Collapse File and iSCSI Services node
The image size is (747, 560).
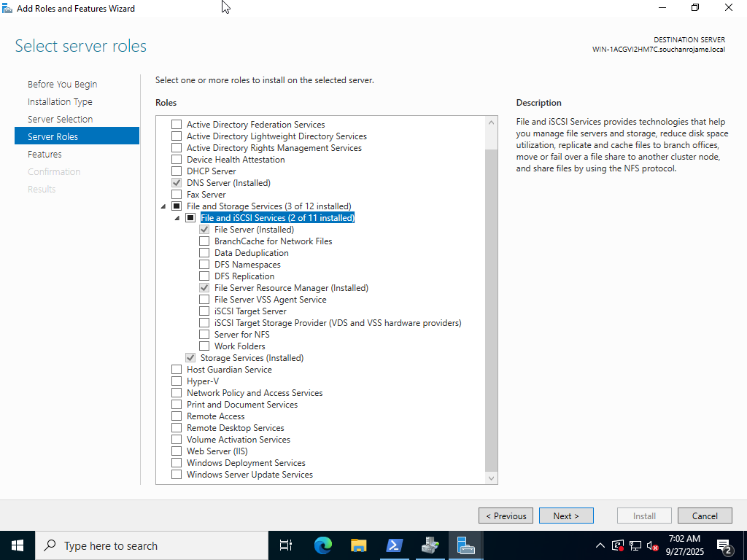click(x=177, y=217)
